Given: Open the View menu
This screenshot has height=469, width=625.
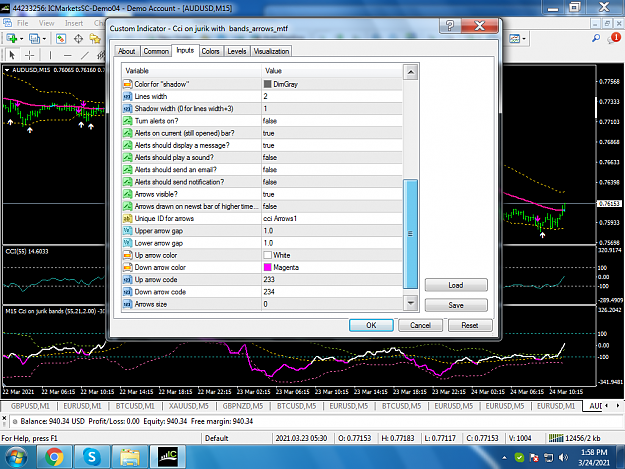Looking at the screenshot, I should (47, 23).
